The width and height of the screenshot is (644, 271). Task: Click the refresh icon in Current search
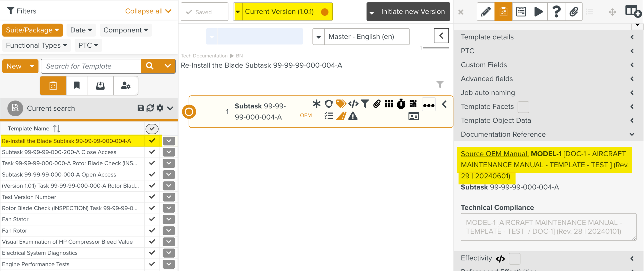click(150, 108)
